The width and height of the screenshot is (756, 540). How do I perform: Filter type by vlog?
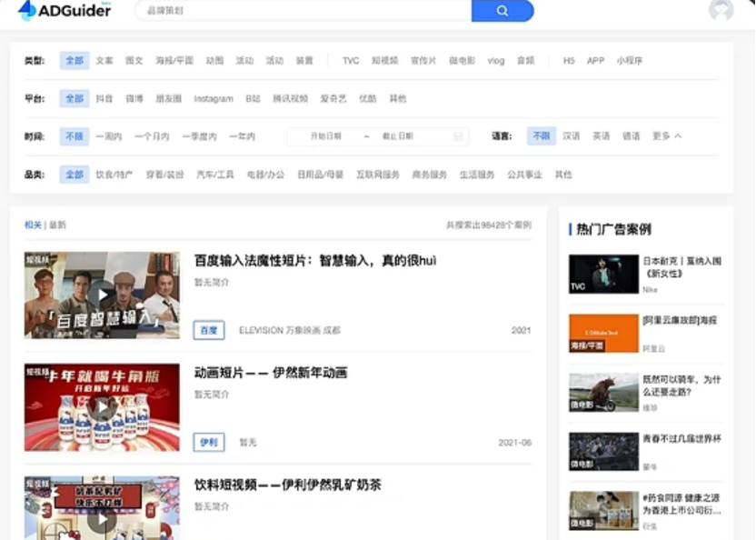495,61
